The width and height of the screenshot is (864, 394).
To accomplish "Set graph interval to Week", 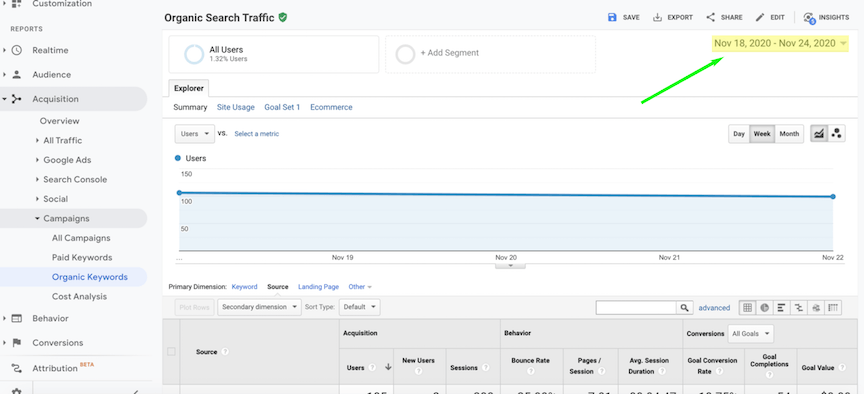I will (762, 134).
